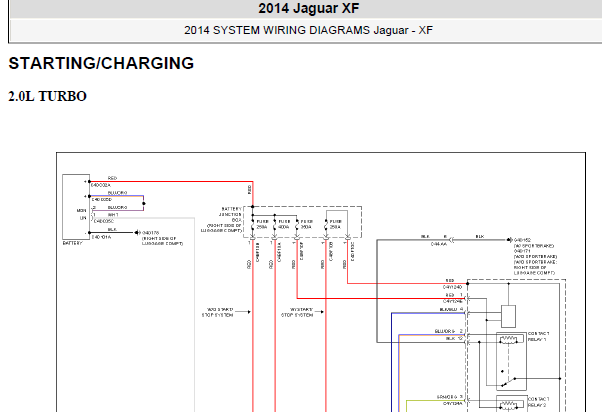Click the switch contact symbol in Contact Relay 1
Image resolution: width=602 pixels, height=412 pixels.
point(508,381)
